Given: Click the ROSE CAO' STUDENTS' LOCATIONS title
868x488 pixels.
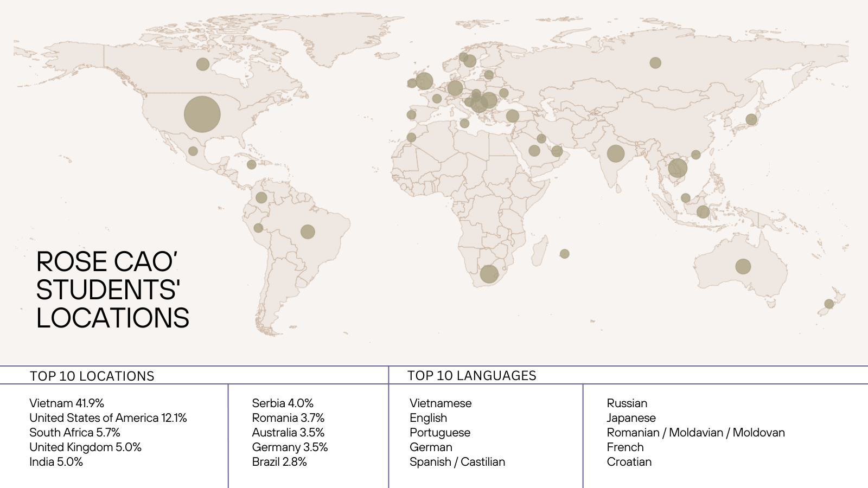Looking at the screenshot, I should click(112, 290).
